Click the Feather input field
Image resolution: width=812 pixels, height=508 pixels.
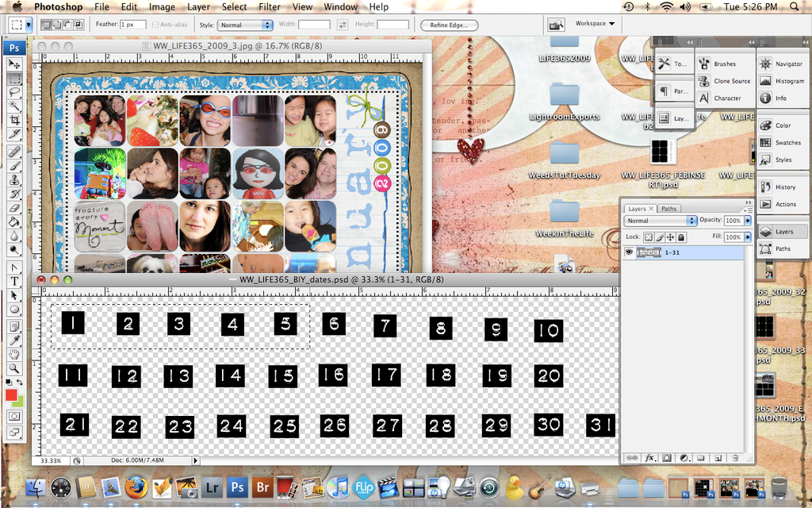point(133,25)
